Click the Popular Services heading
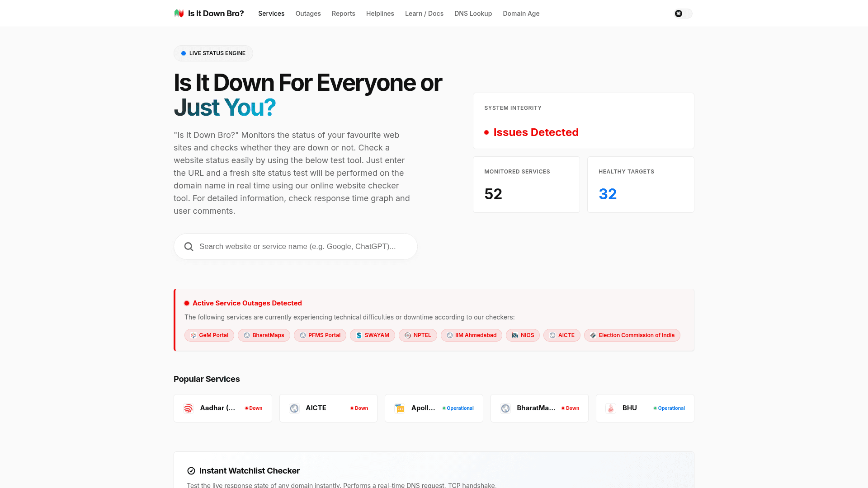The height and width of the screenshot is (488, 868). click(207, 379)
